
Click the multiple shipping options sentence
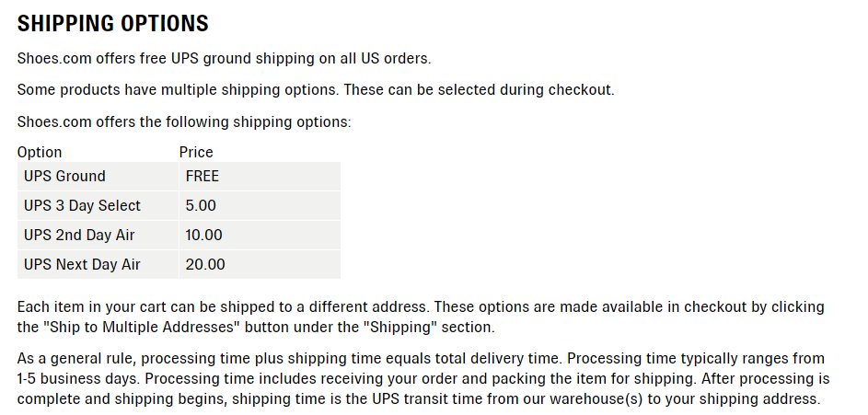coord(316,90)
